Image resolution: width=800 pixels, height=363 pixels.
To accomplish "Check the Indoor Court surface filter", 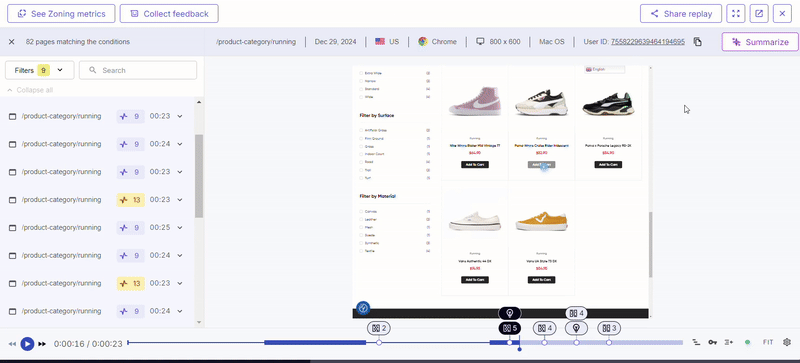I will tap(362, 154).
